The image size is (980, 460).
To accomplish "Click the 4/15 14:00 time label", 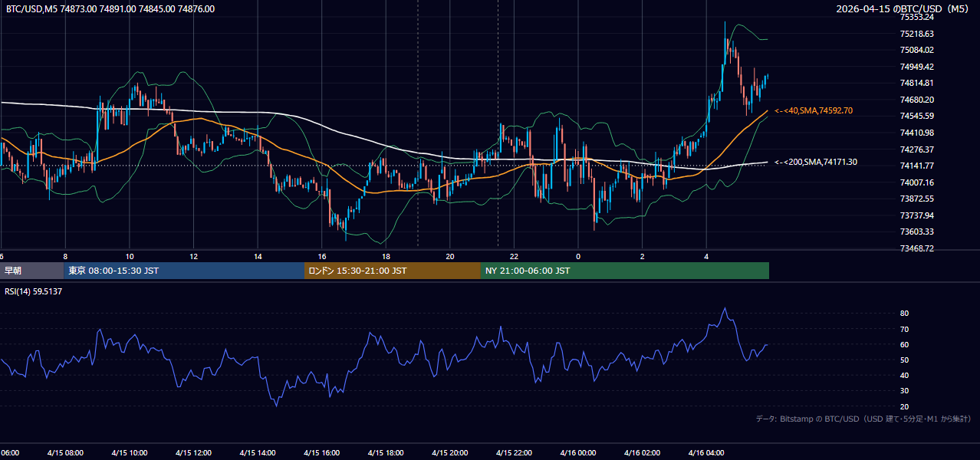I will (258, 452).
